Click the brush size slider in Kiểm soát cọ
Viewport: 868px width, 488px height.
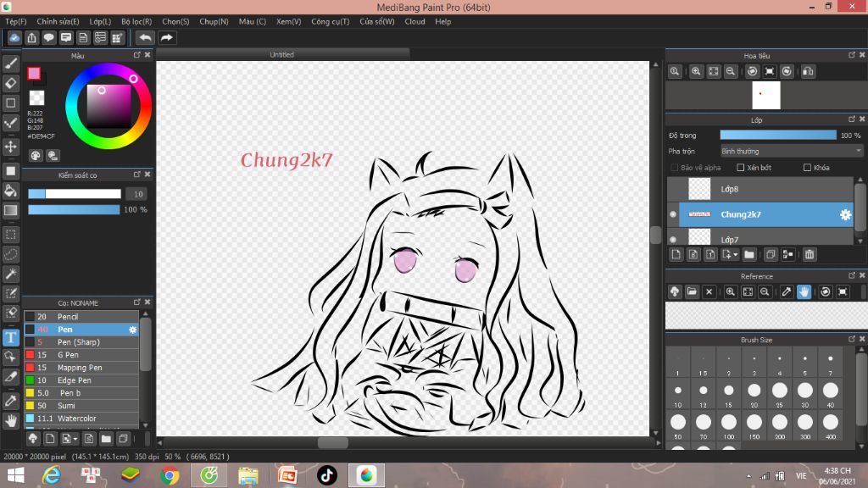pyautogui.click(x=75, y=194)
